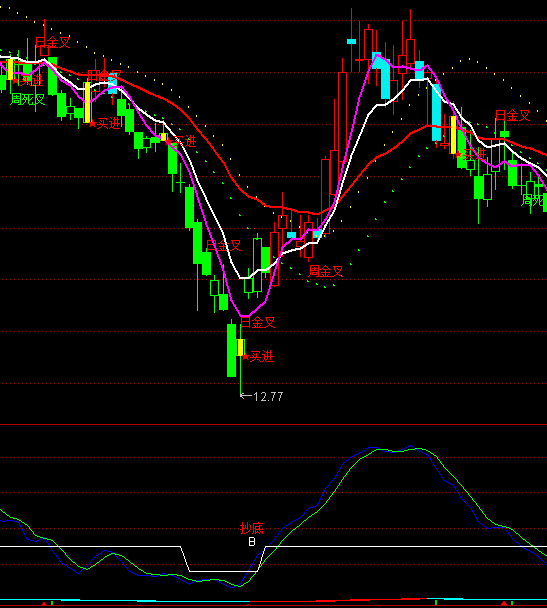Screen dimensions: 547x608
Task: Click the red triangle marker at bottom right
Action: tap(504, 603)
